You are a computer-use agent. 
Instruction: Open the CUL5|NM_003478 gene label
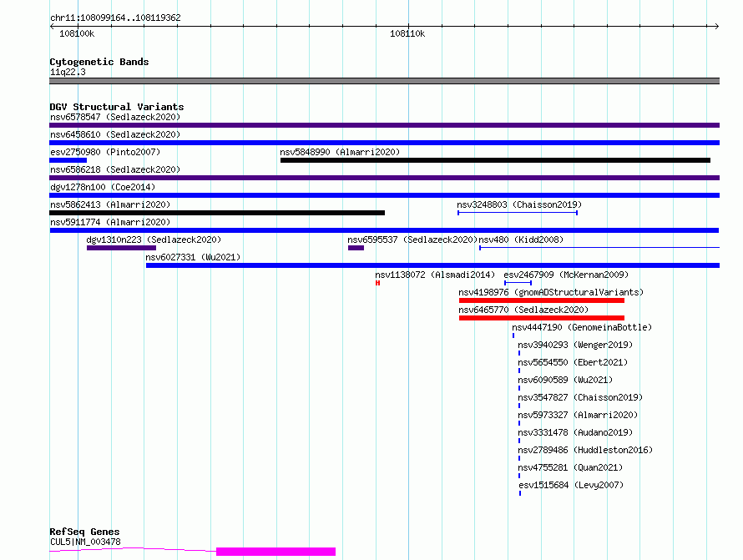[x=85, y=542]
